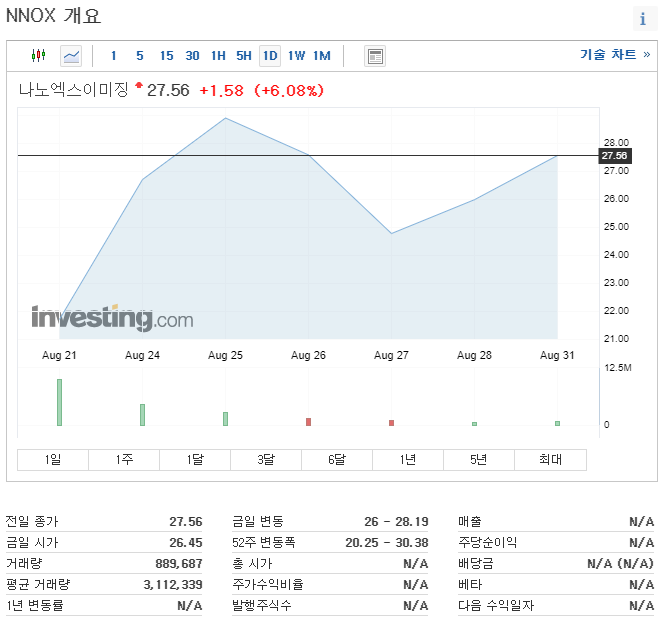Choose the 1주 time range tab

point(124,460)
